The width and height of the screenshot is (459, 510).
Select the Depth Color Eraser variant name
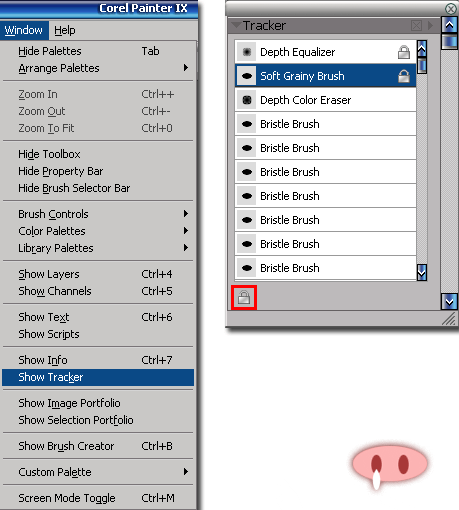(x=305, y=100)
